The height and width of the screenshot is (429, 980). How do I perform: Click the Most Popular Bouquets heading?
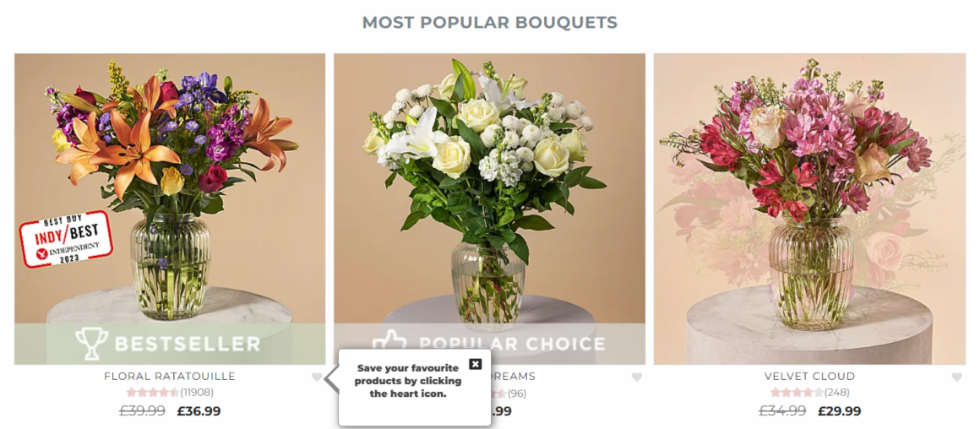tap(490, 23)
